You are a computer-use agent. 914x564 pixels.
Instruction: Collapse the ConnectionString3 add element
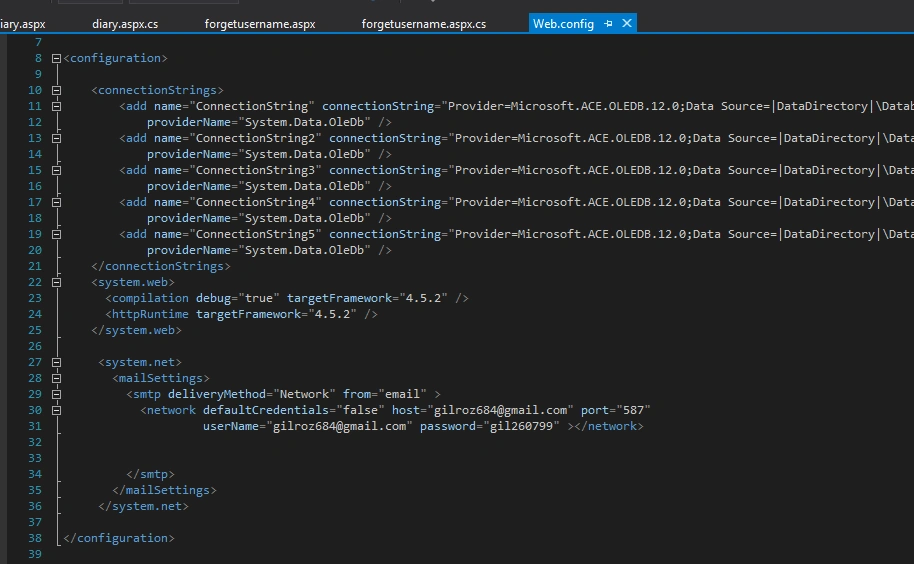coord(57,171)
